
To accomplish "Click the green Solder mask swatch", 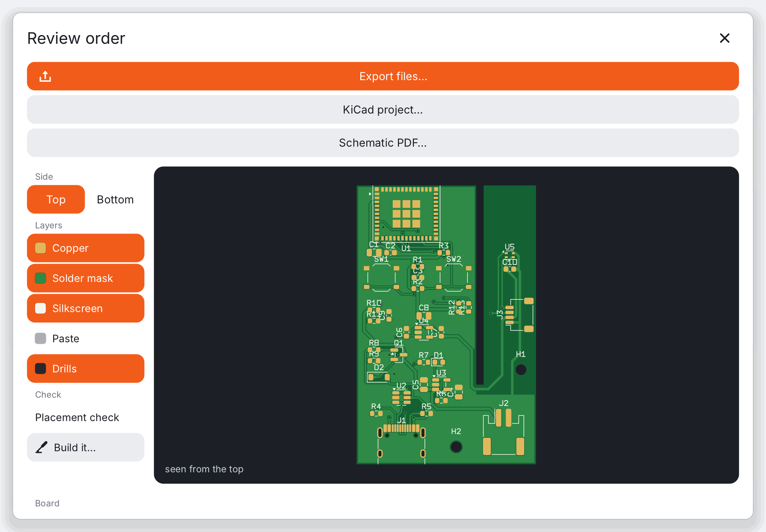I will click(x=41, y=278).
